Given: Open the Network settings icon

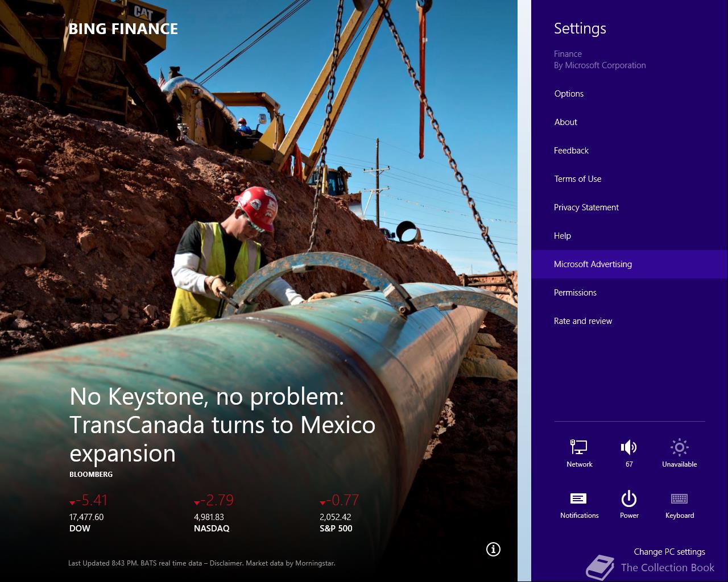Looking at the screenshot, I should point(579,453).
